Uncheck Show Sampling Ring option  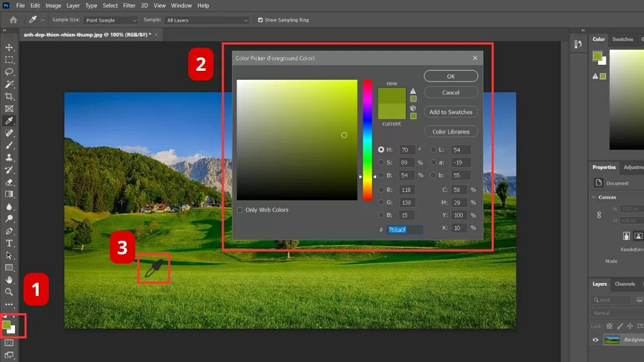click(260, 20)
